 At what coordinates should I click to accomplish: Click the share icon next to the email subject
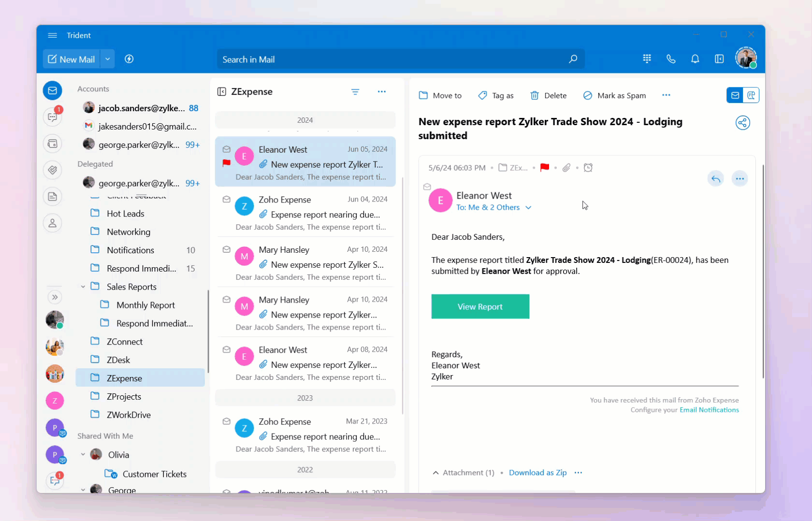click(x=743, y=123)
